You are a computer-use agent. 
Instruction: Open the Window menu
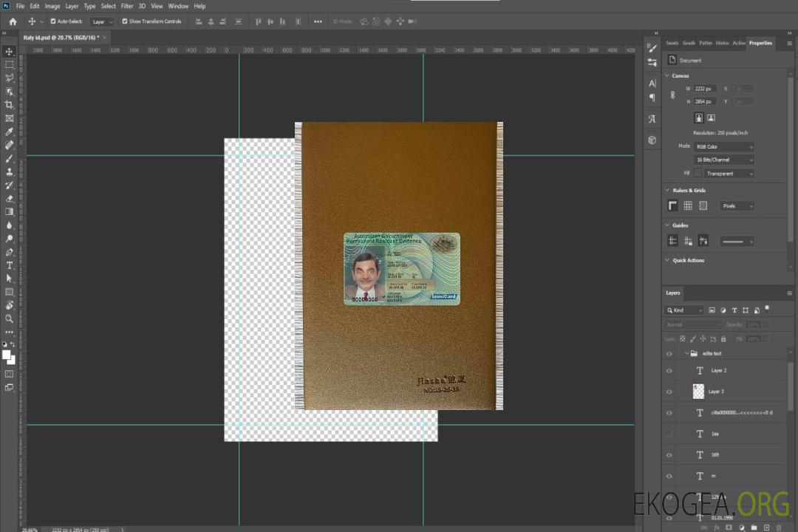[178, 6]
